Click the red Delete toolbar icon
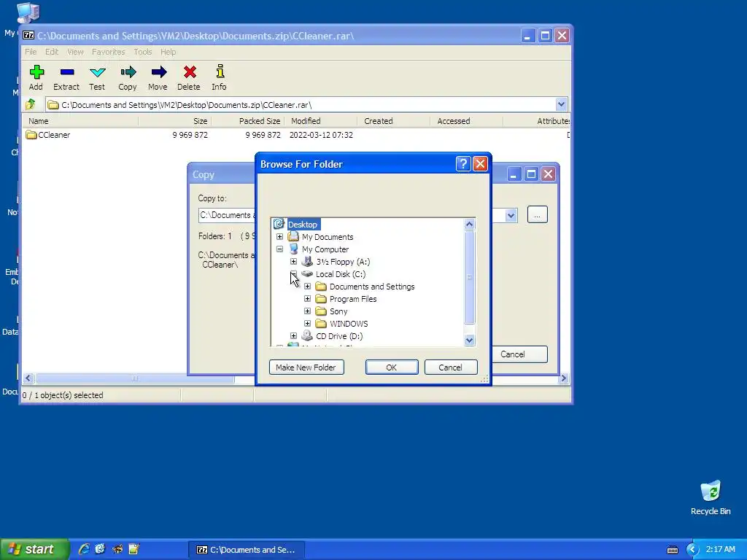Image resolution: width=747 pixels, height=560 pixels. pos(190,72)
